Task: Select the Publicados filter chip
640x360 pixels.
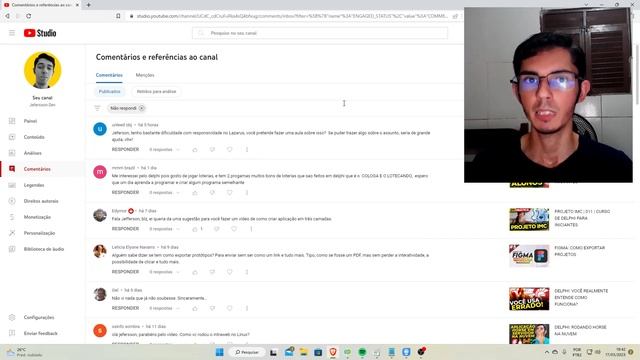Action: pos(109,91)
